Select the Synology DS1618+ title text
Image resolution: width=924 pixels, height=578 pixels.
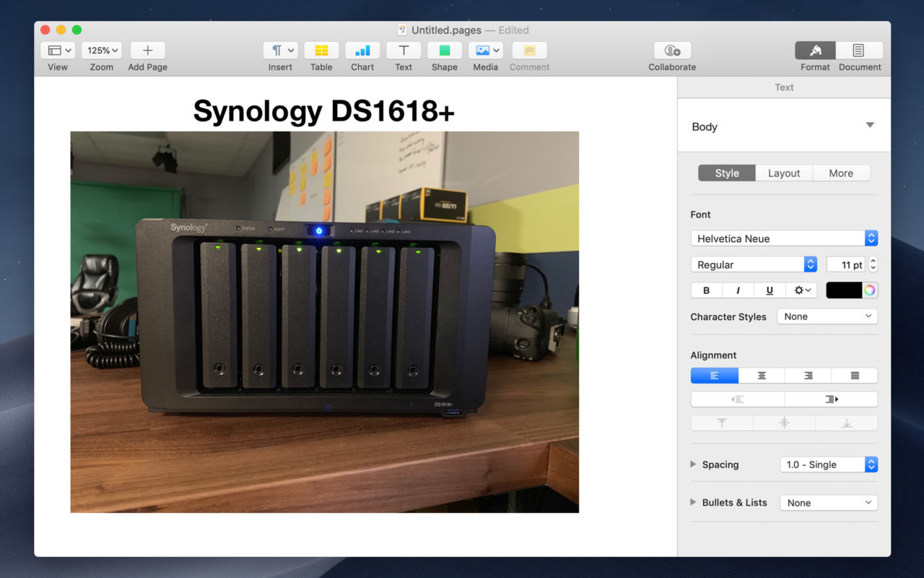pos(324,111)
